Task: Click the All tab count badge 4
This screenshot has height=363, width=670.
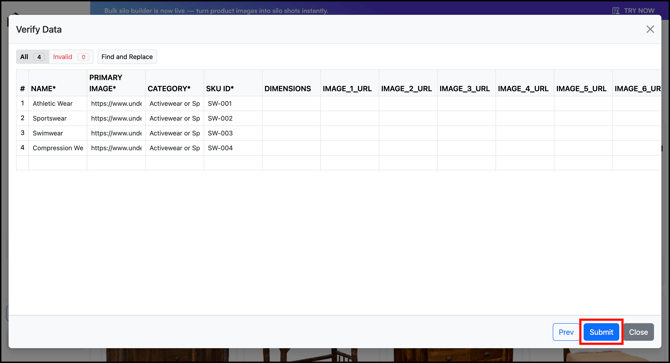Action: tap(39, 57)
